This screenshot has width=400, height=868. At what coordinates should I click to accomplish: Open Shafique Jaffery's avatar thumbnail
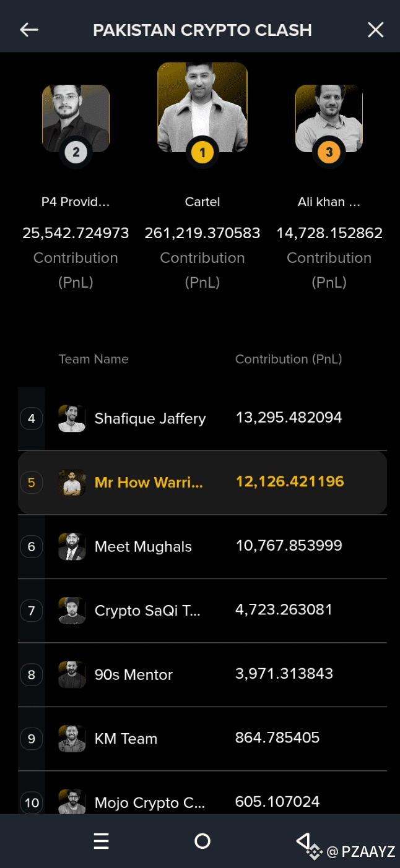tap(72, 418)
